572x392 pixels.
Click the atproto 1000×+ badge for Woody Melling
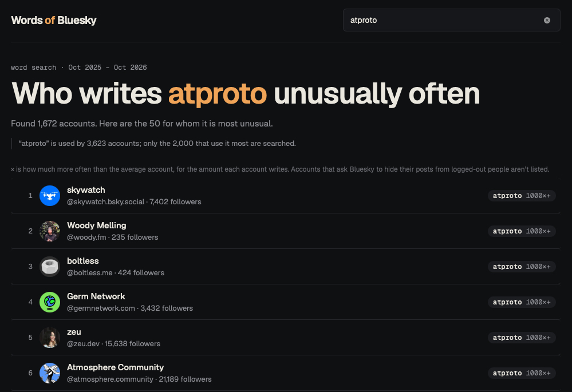[522, 231]
